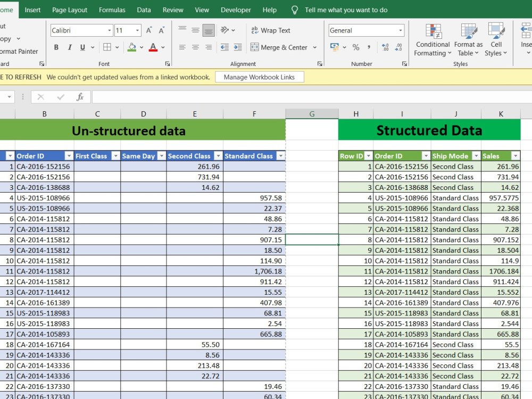Image resolution: width=532 pixels, height=399 pixels.
Task: Toggle Italic formatting
Action: click(70, 47)
